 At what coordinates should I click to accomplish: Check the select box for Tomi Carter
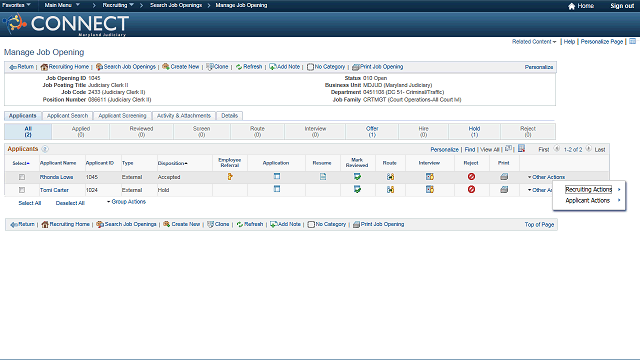[x=22, y=190]
